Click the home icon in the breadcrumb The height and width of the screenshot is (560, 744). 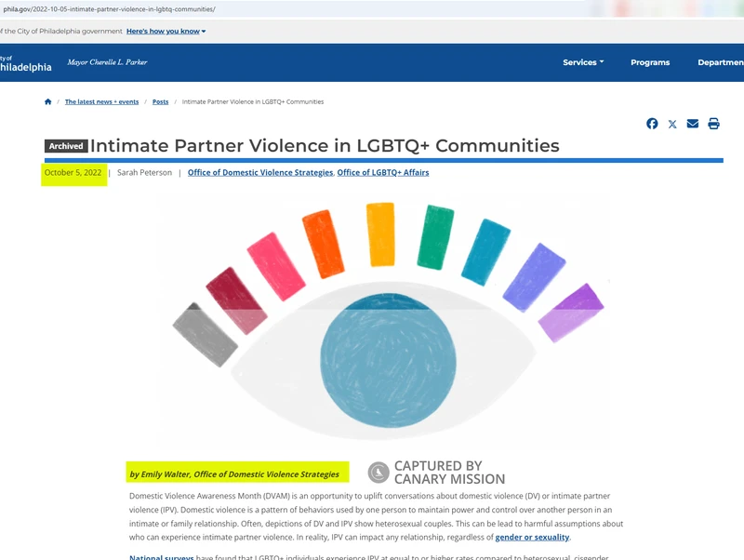[48, 101]
